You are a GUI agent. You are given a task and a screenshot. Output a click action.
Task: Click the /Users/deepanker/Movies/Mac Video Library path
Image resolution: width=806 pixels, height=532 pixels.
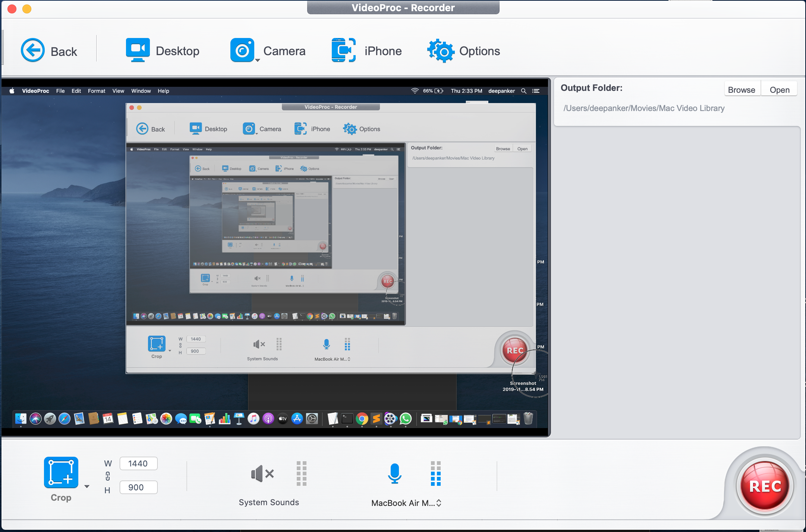(644, 108)
